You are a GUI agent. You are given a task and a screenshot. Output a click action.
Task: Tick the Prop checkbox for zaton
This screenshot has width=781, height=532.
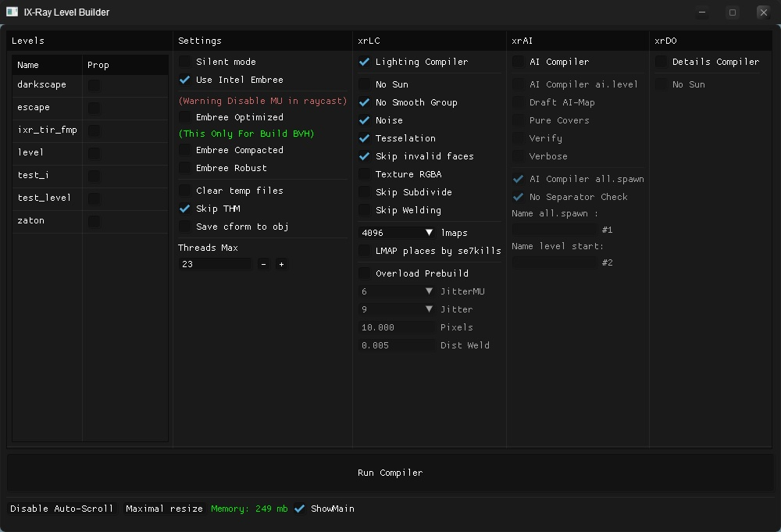tap(94, 221)
